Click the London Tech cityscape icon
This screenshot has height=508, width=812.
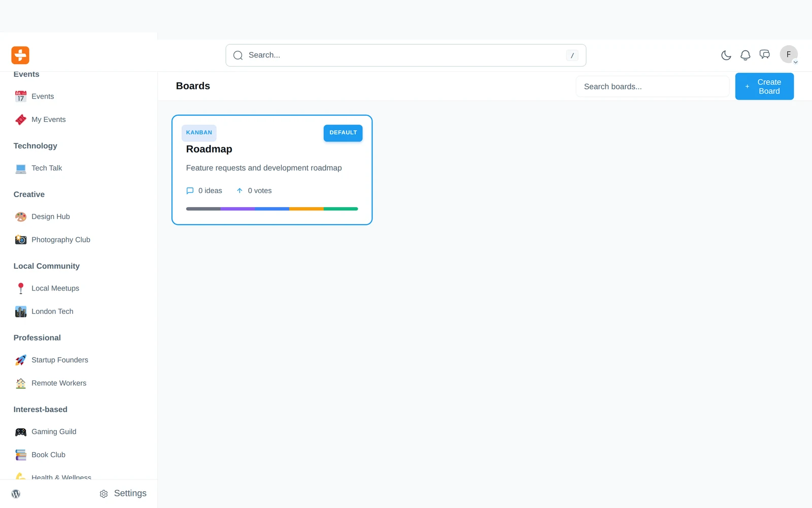click(x=21, y=311)
